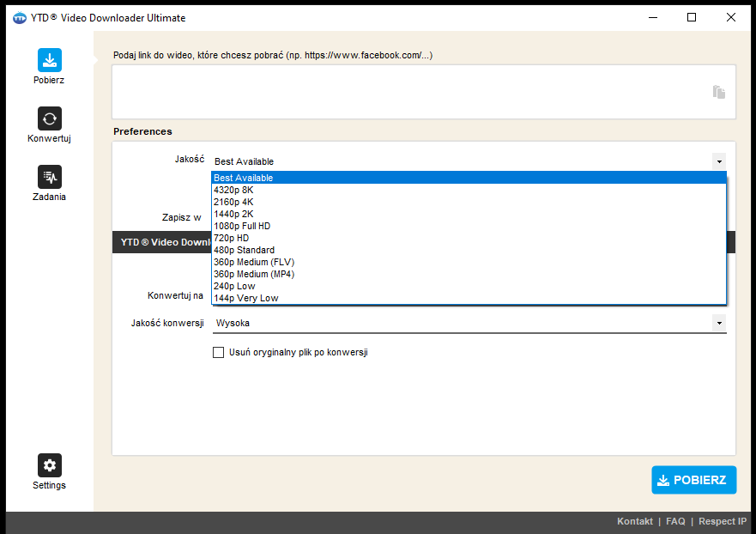The image size is (756, 534).
Task: Open the Pobierz download section icon
Action: [x=49, y=60]
